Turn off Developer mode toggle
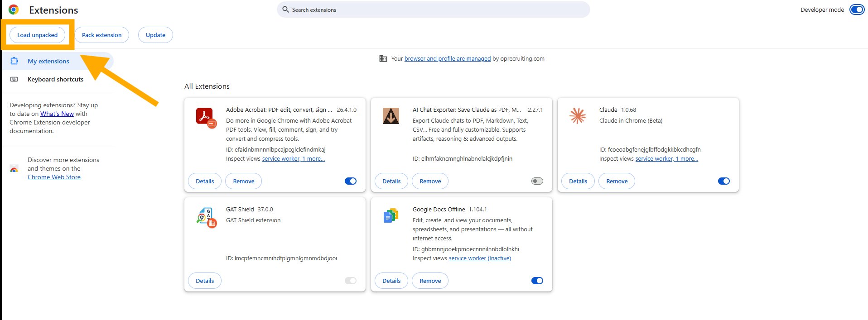 pyautogui.click(x=857, y=10)
